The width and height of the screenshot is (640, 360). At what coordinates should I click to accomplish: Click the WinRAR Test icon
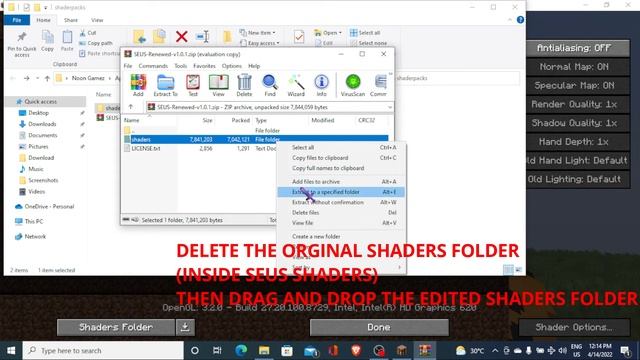[193, 85]
